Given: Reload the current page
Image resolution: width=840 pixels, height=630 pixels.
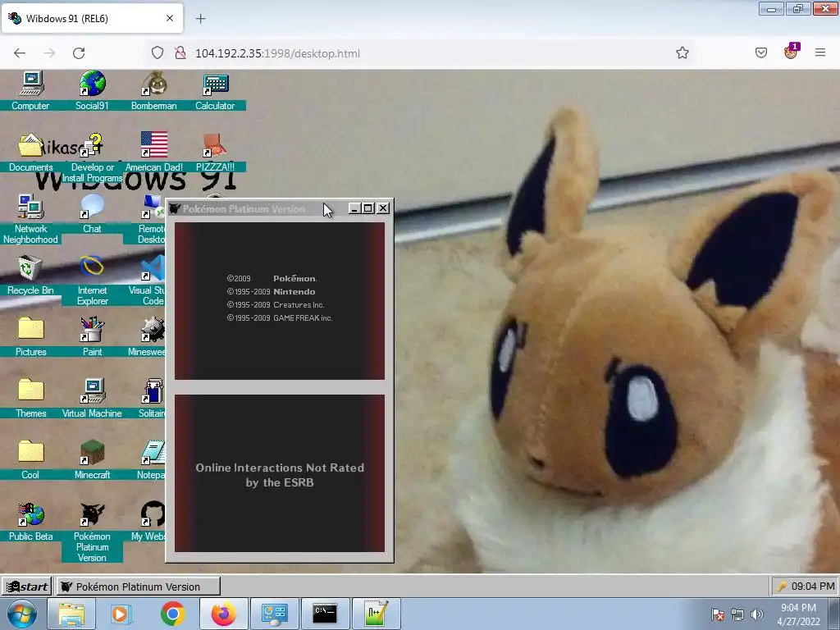Looking at the screenshot, I should [79, 53].
